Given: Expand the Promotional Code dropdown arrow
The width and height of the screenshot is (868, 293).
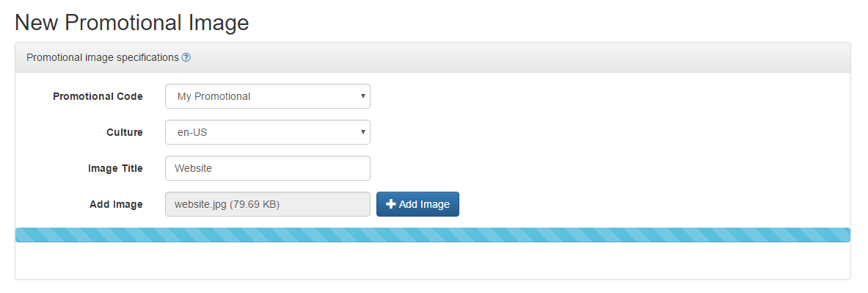Looking at the screenshot, I should (x=362, y=95).
